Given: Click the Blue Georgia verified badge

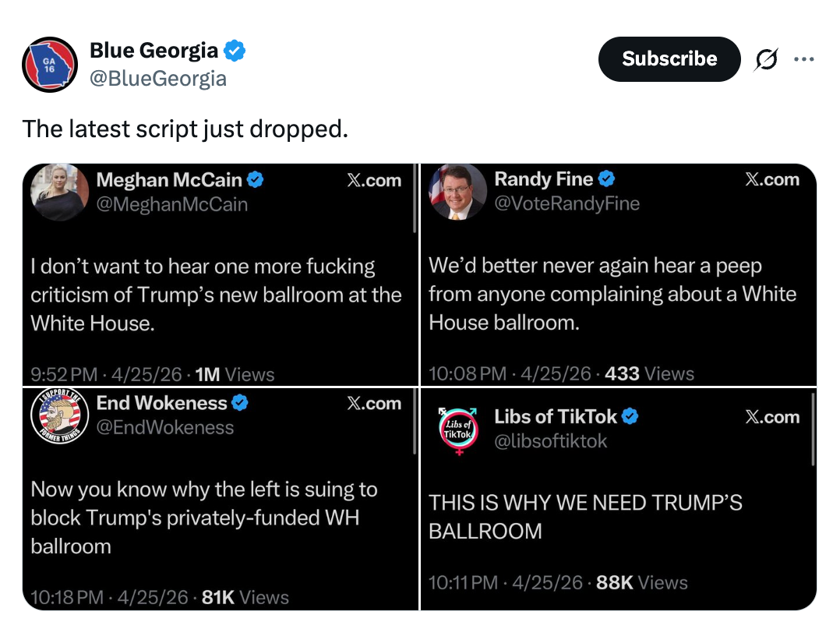Looking at the screenshot, I should 235,51.
